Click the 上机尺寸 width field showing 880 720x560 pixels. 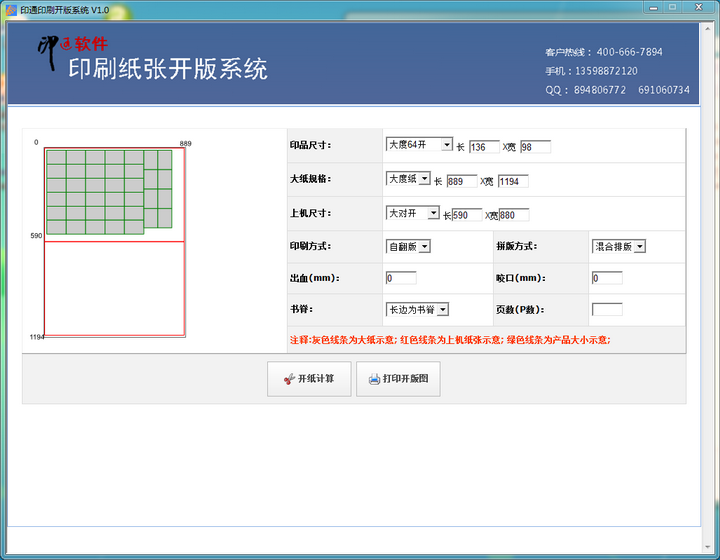[x=513, y=215]
